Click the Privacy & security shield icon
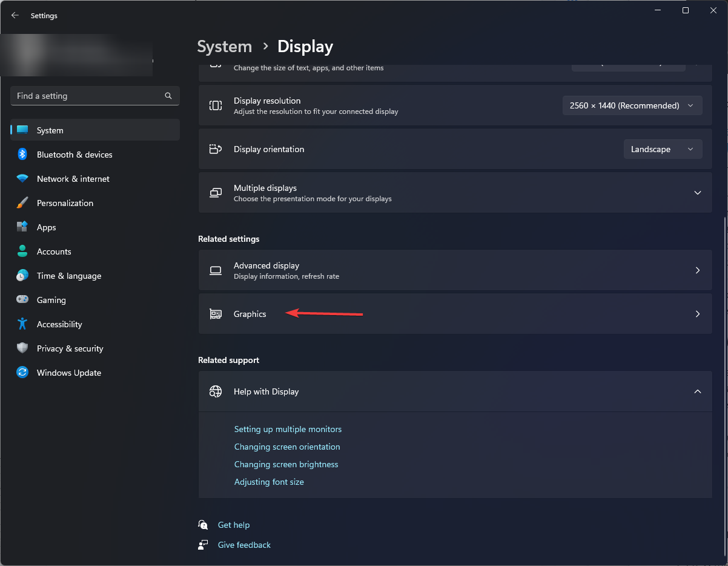Screen dimensions: 728x566 22,348
